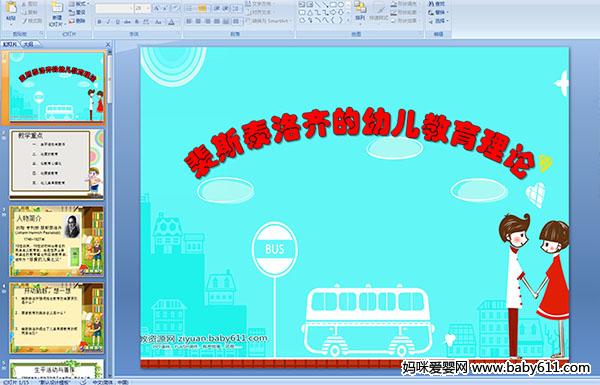Toggle italic formatting
The width and height of the screenshot is (600, 385).
tap(108, 22)
